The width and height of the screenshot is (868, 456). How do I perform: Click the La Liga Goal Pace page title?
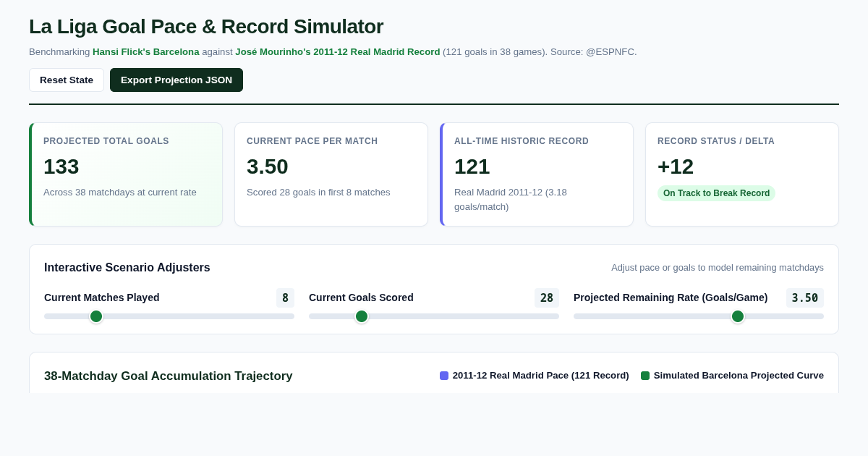(206, 27)
